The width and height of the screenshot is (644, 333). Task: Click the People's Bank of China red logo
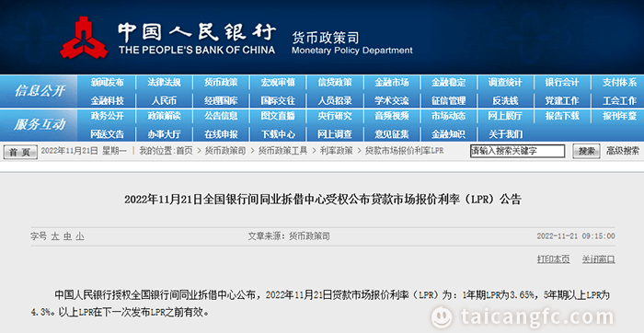click(84, 38)
